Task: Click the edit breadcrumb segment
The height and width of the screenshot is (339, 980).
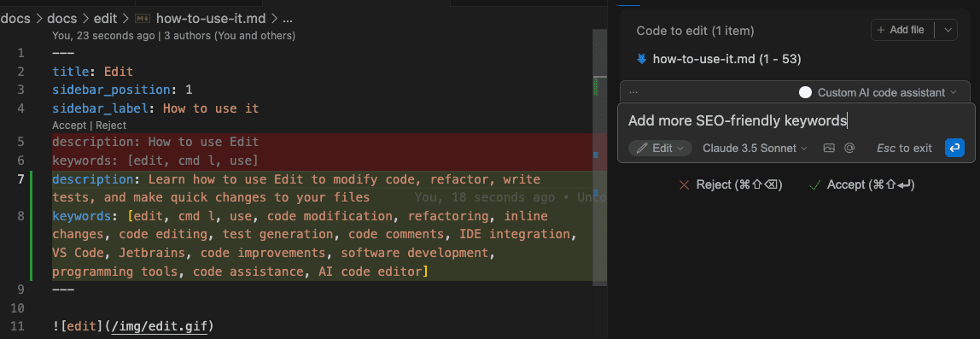Action: 106,18
